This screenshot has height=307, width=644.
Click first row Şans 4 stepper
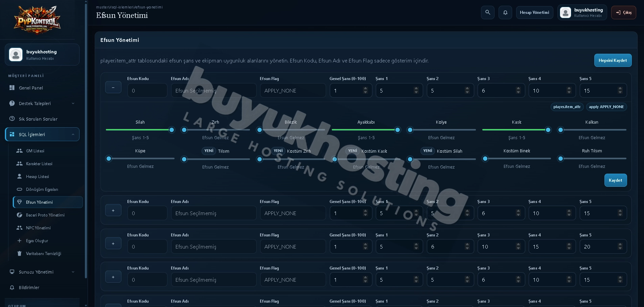[569, 91]
